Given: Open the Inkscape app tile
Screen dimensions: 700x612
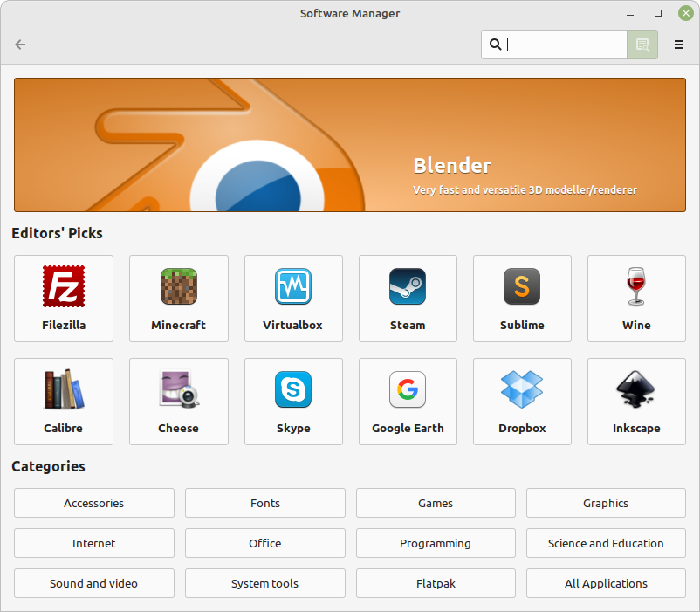Looking at the screenshot, I should (636, 402).
